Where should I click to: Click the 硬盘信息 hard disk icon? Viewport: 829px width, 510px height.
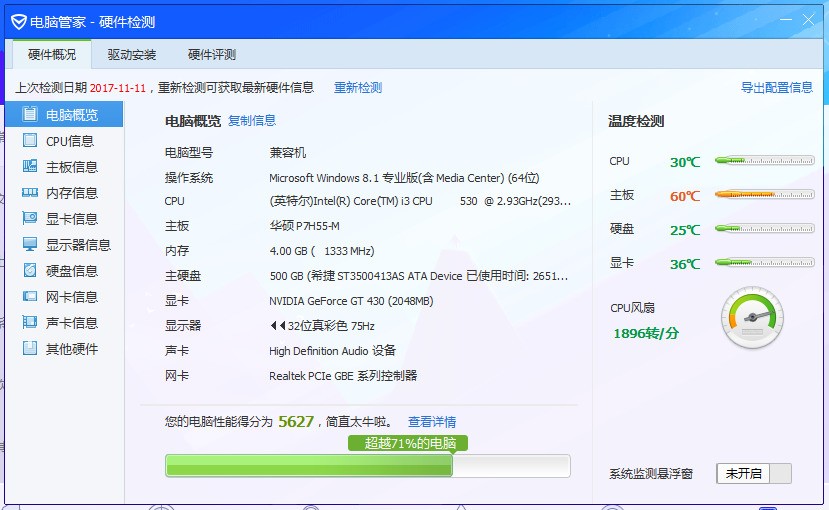click(x=30, y=270)
